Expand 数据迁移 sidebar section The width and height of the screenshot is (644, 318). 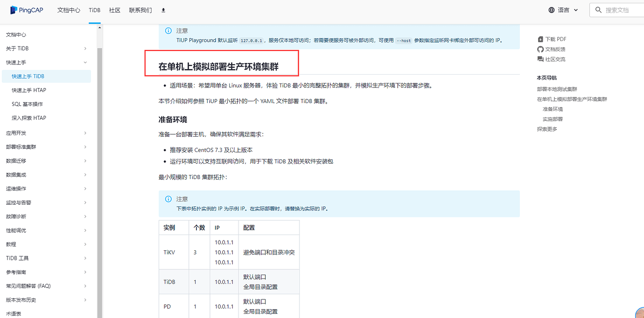(85, 161)
